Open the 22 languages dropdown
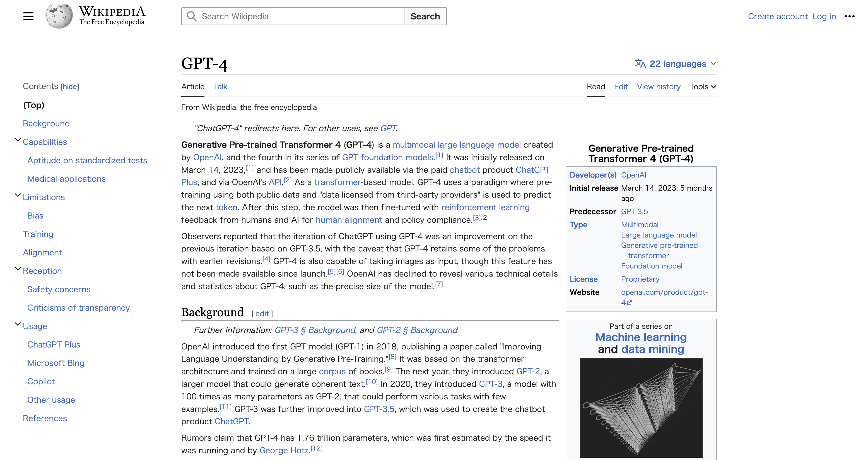Viewport: 868px width, 460px height. 677,64
